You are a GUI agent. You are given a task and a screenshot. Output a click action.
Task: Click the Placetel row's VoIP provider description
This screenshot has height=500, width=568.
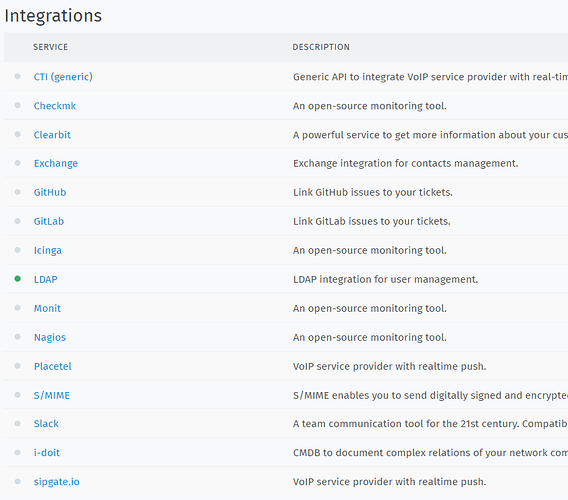(389, 366)
